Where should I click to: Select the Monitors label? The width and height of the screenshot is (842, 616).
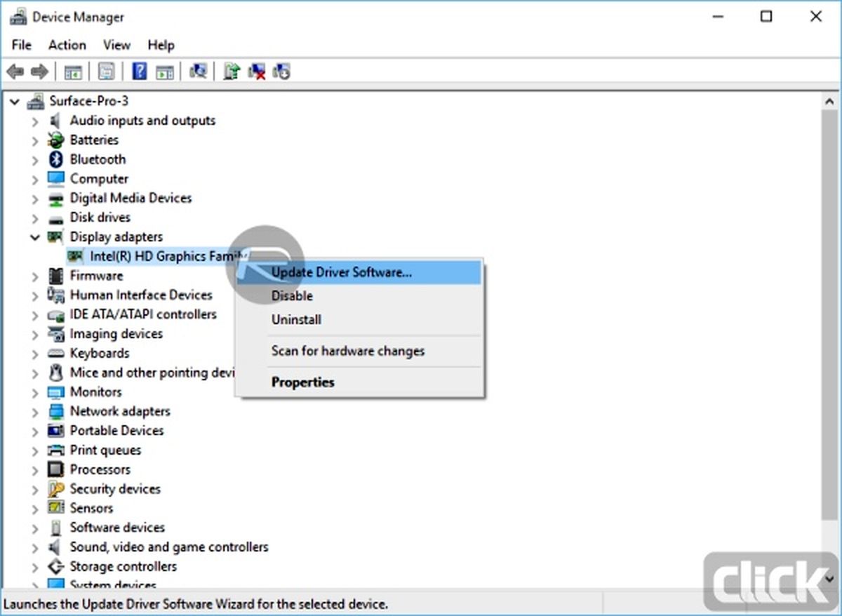point(95,392)
